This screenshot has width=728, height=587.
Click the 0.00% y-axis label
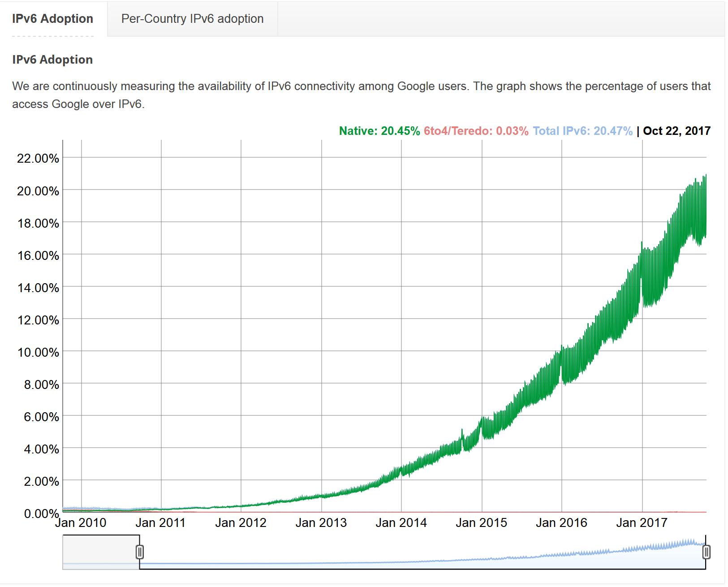[x=41, y=514]
